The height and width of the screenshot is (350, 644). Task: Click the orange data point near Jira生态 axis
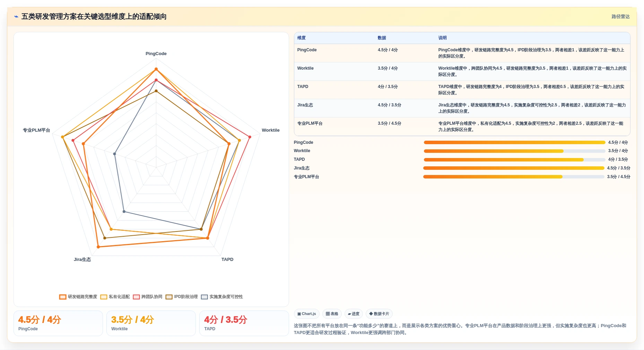tap(98, 247)
